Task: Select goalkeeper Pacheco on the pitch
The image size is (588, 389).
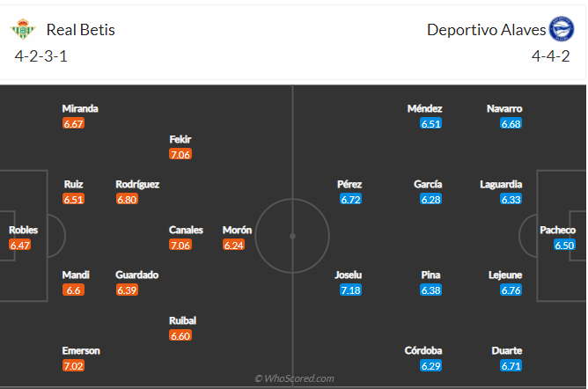Action: tap(558, 230)
